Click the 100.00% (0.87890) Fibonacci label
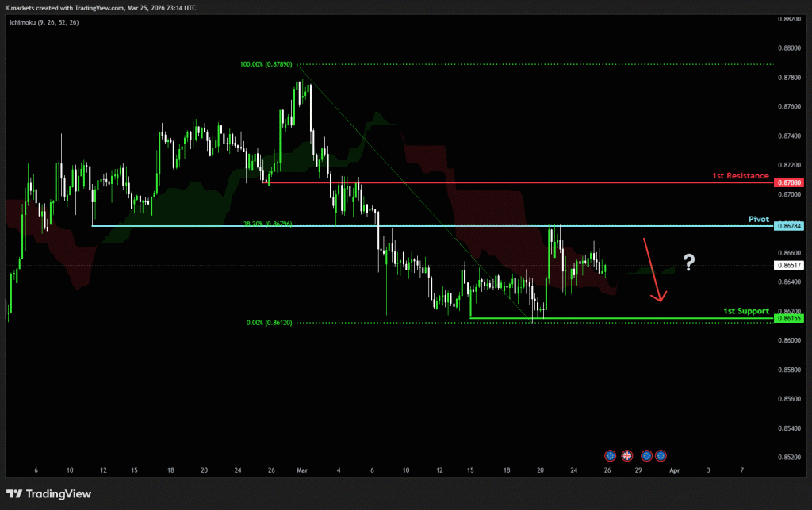This screenshot has height=510, width=812. [266, 64]
